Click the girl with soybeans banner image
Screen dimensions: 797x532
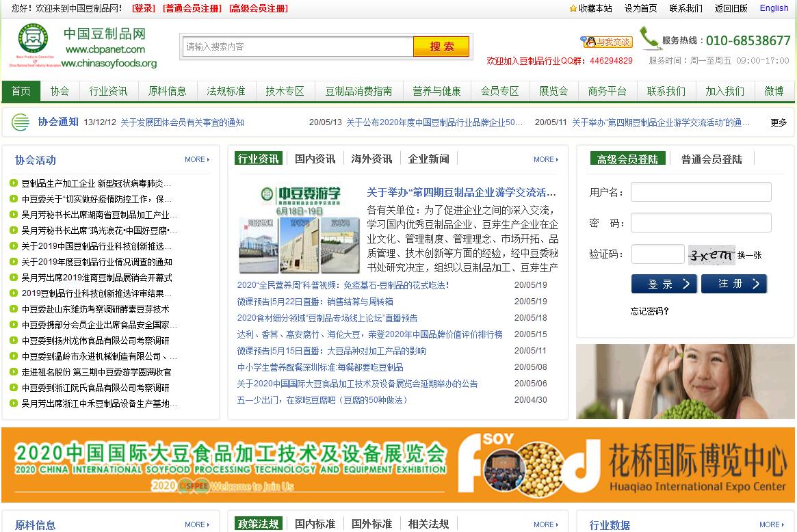pyautogui.click(x=685, y=381)
